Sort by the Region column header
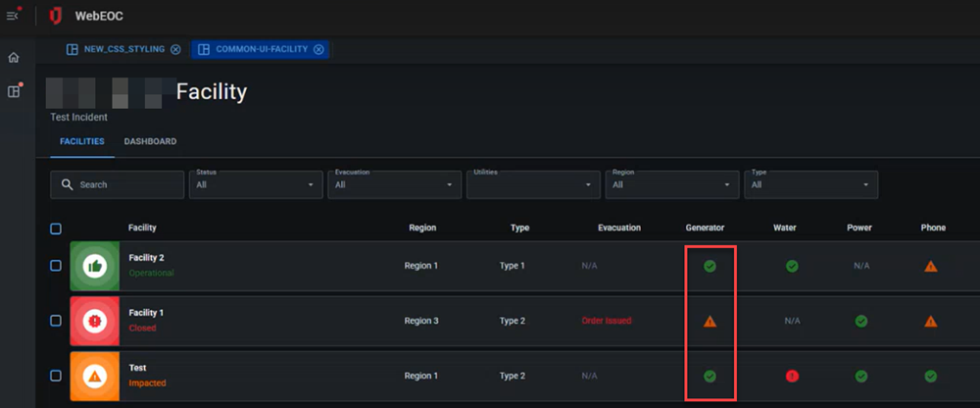This screenshot has height=408, width=980. (x=422, y=228)
